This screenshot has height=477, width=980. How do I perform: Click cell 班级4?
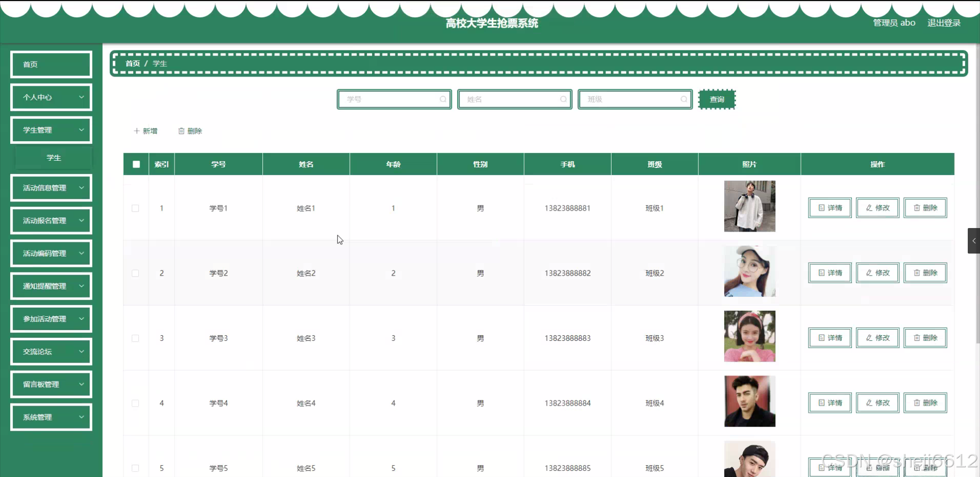(x=655, y=403)
